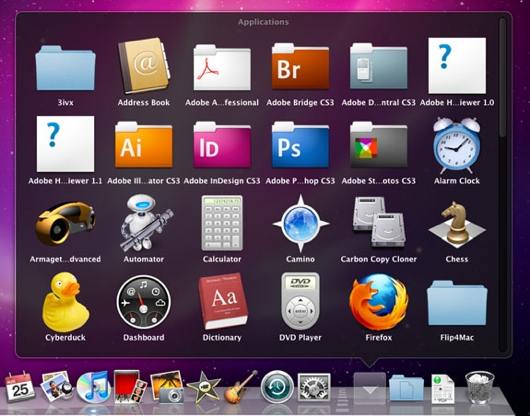Click the "Address Book" label
530x416 pixels.
point(144,103)
